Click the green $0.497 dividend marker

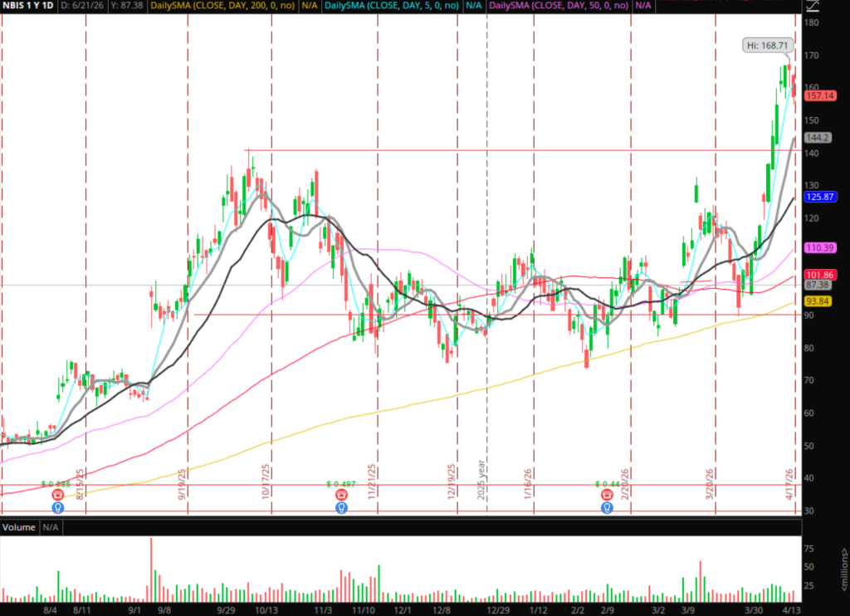[342, 483]
